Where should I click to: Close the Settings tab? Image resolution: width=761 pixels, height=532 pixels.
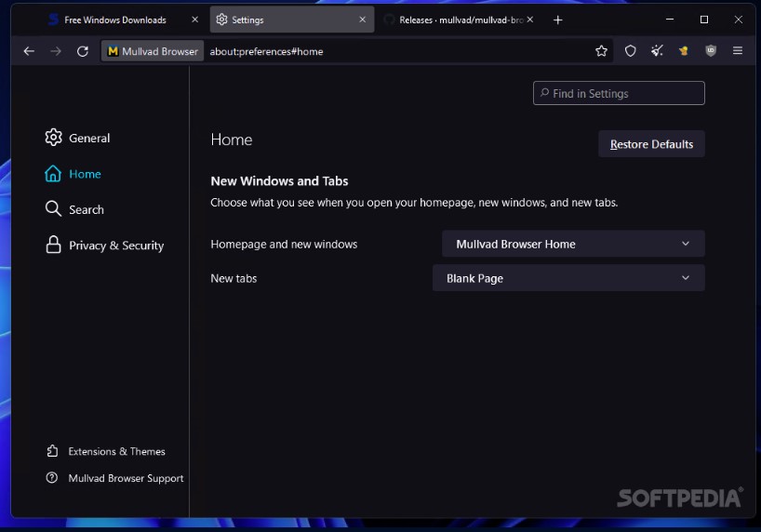pos(362,20)
